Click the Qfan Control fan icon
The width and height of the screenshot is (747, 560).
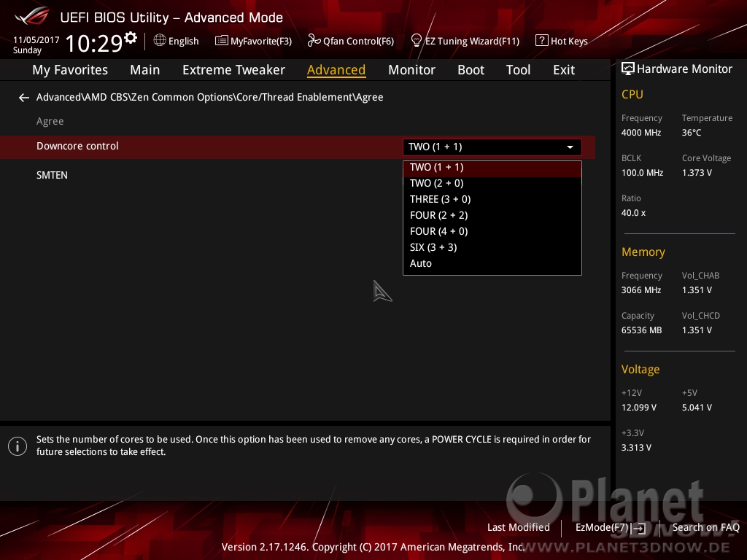(314, 41)
